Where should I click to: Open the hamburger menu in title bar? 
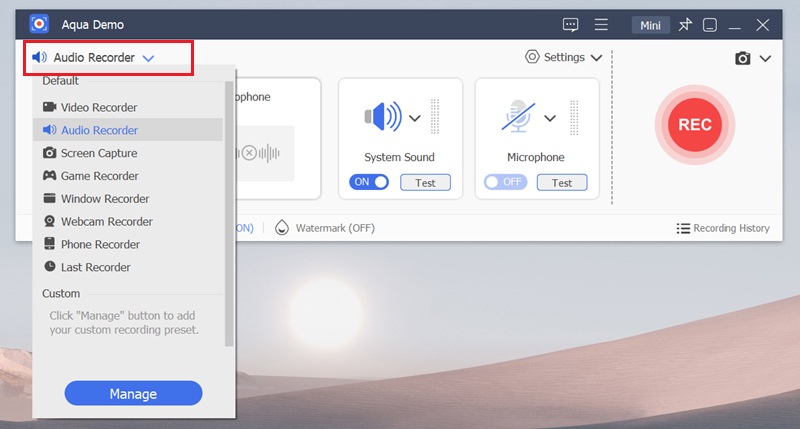[601, 24]
